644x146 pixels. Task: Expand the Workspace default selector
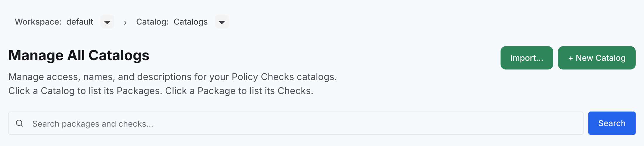click(107, 22)
